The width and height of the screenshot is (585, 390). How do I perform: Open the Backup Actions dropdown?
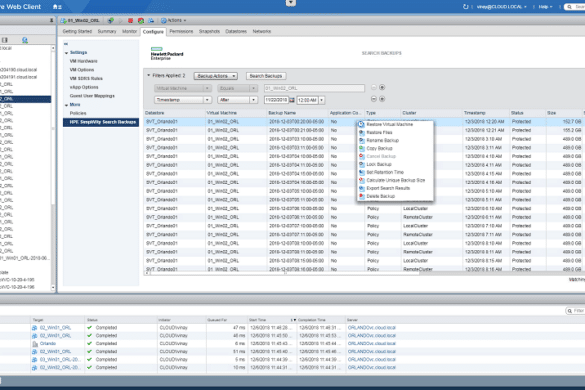pos(216,76)
